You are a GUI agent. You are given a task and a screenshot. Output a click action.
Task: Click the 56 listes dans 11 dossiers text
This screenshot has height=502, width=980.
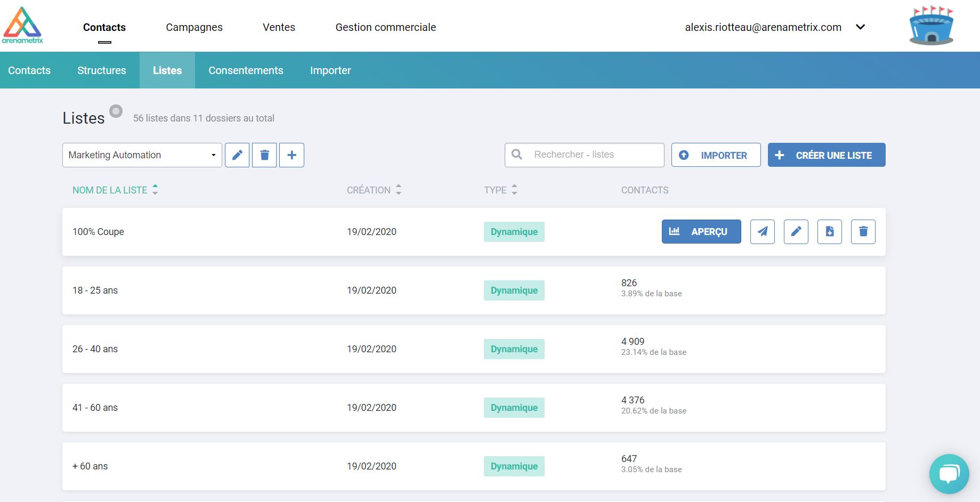204,118
